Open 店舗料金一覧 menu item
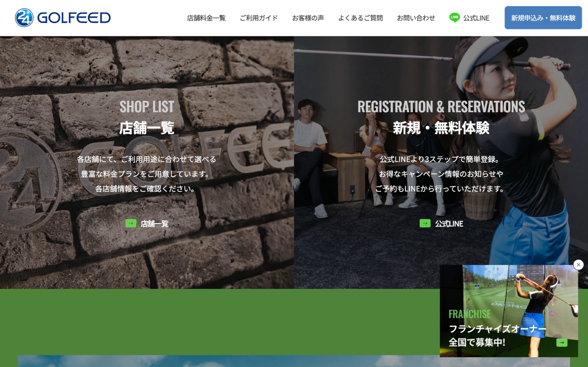Viewport: 588px width, 367px height. tap(206, 18)
